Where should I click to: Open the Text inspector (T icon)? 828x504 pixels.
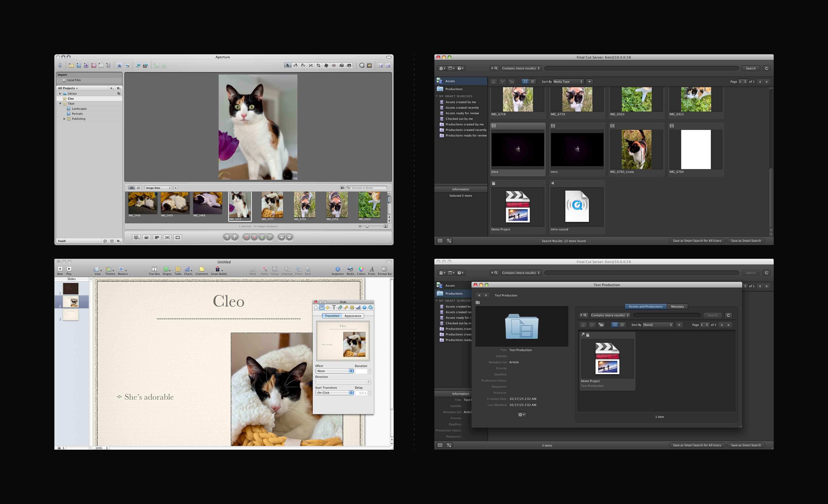tap(334, 307)
